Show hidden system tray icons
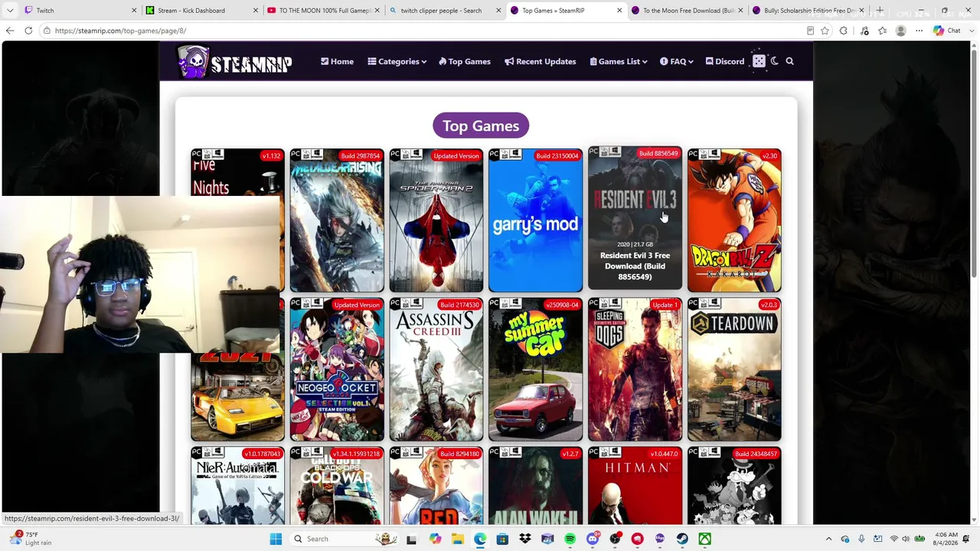The image size is (980, 551). [x=828, y=539]
